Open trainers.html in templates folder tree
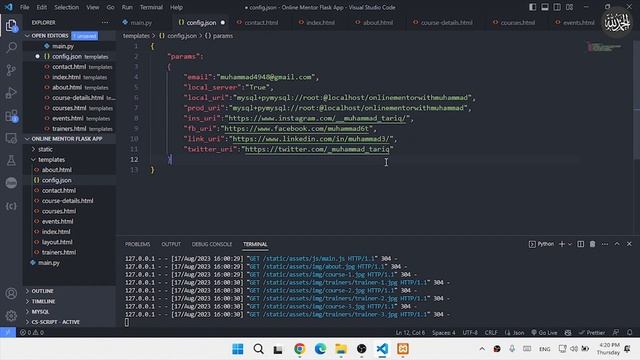Viewport: 640px width, 360px height. [59, 252]
